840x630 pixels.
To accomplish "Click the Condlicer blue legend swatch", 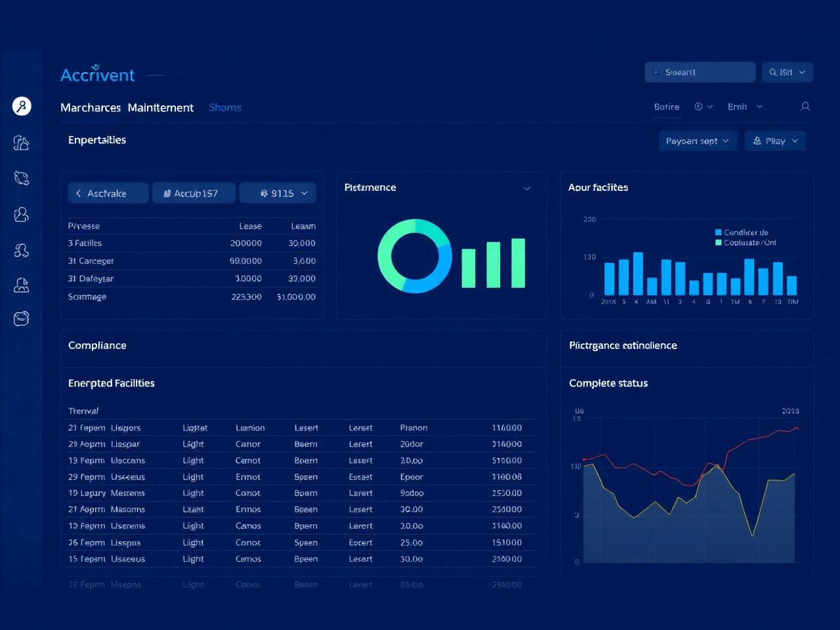I will (x=719, y=232).
